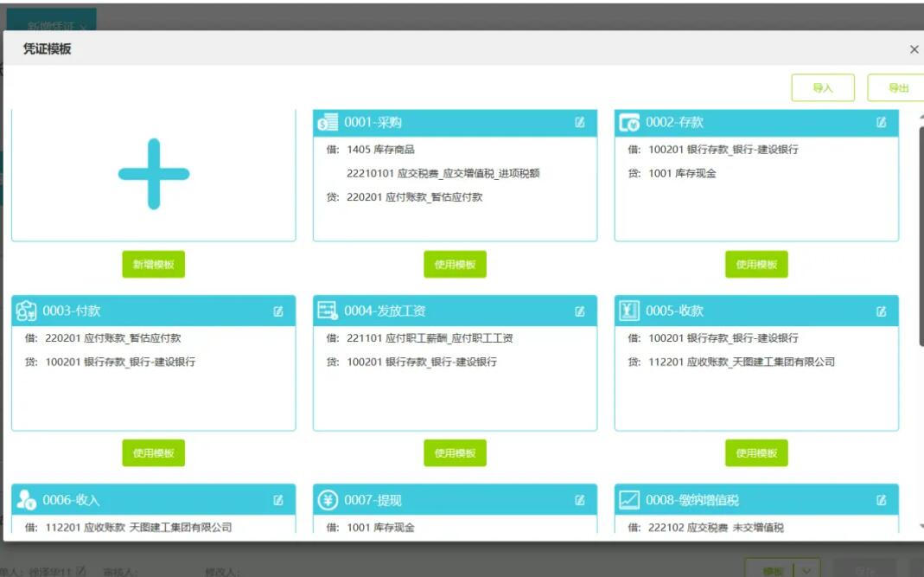Viewport: 924px width, 577px height.
Task: Edit the 0001-采购 template via pencil icon
Action: click(580, 122)
